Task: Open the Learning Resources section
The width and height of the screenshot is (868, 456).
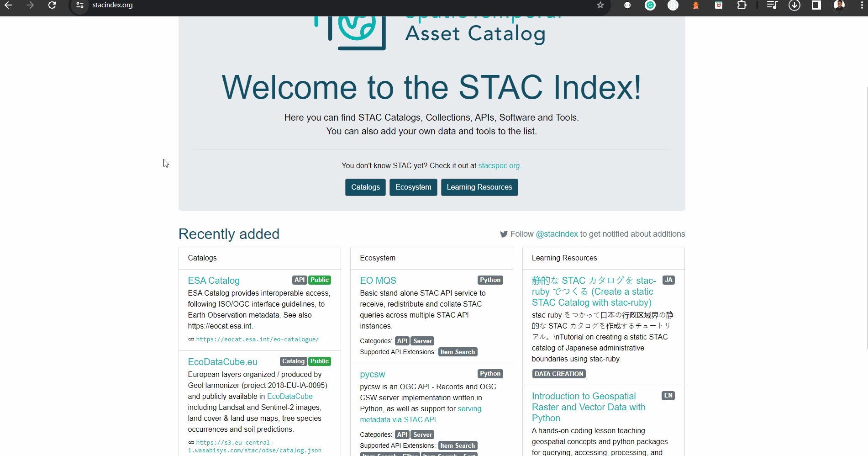Action: click(479, 187)
